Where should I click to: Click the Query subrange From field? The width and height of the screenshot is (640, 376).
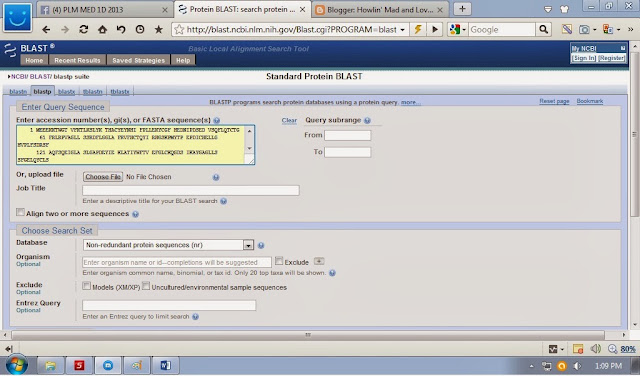coord(347,135)
